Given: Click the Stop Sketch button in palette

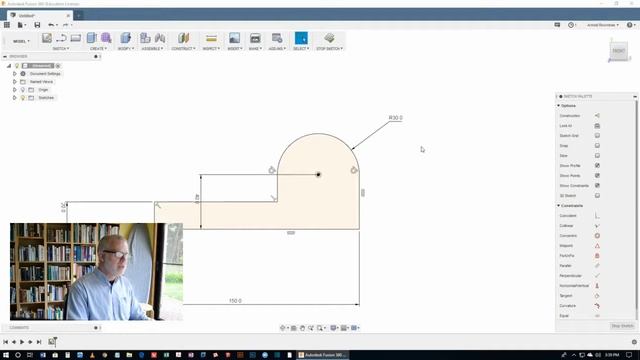Looking at the screenshot, I should pos(622,326).
